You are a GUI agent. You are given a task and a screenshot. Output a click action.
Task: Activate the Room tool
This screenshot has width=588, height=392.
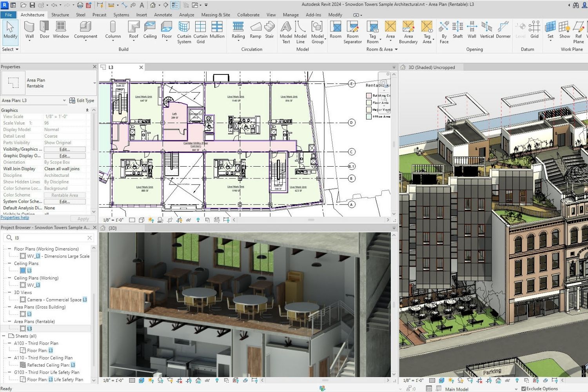pos(336,29)
